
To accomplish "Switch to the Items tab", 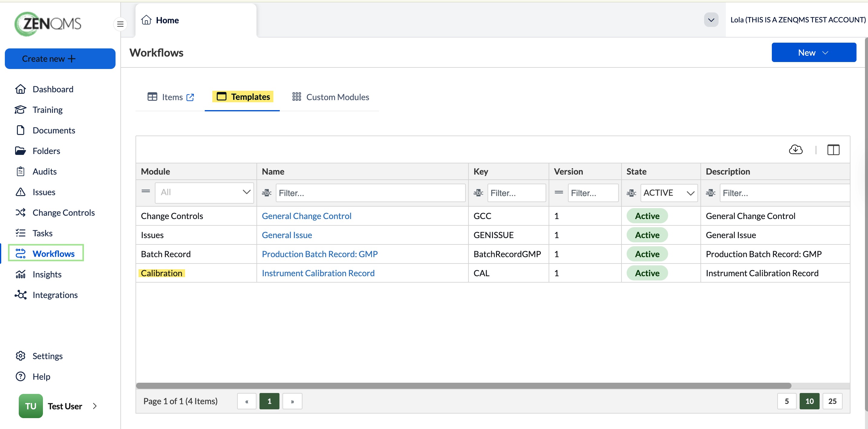I will tap(171, 97).
